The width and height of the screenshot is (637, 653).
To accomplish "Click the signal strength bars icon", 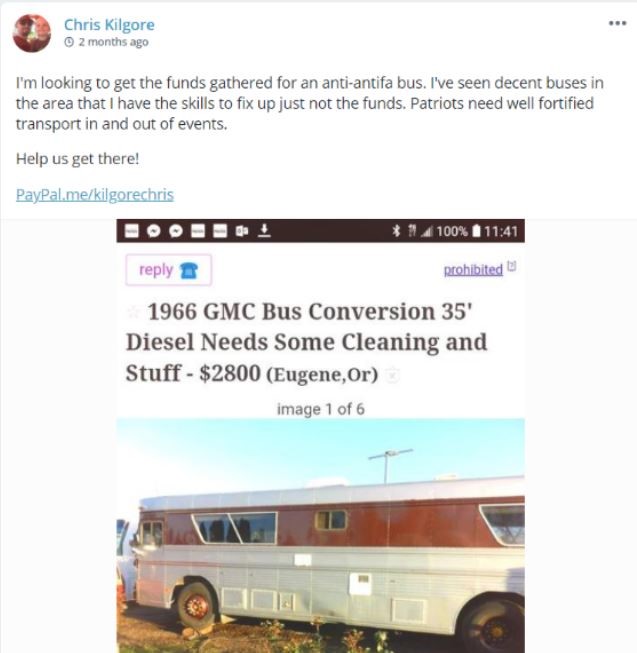I will (427, 231).
